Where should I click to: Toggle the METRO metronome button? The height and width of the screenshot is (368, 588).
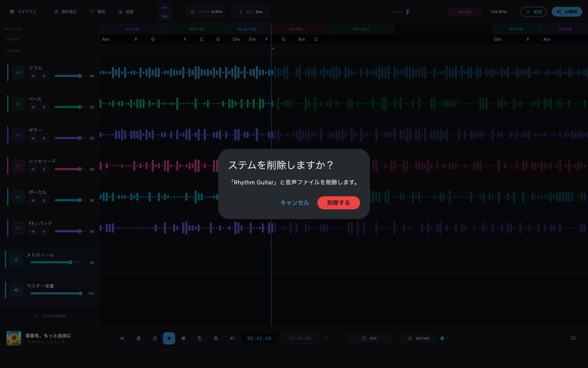tap(418, 338)
